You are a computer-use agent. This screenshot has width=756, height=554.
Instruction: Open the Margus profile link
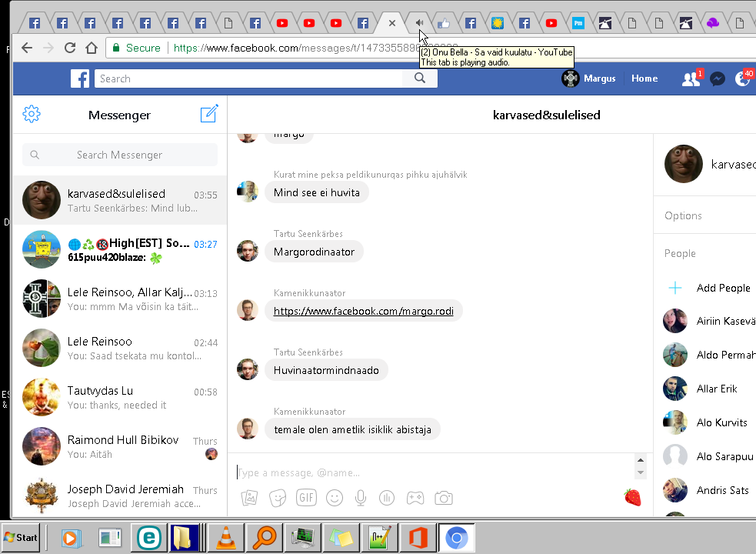tap(588, 78)
